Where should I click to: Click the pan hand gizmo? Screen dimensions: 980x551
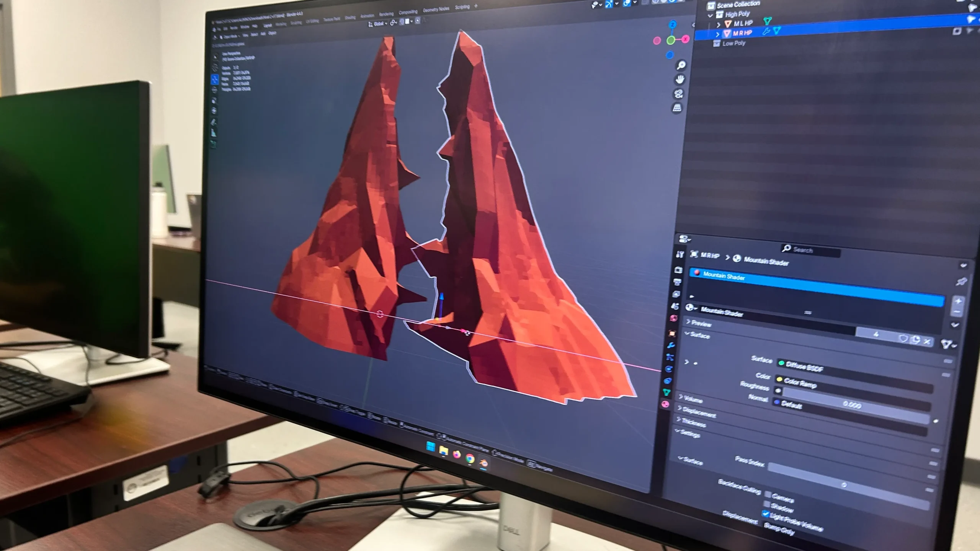[680, 80]
